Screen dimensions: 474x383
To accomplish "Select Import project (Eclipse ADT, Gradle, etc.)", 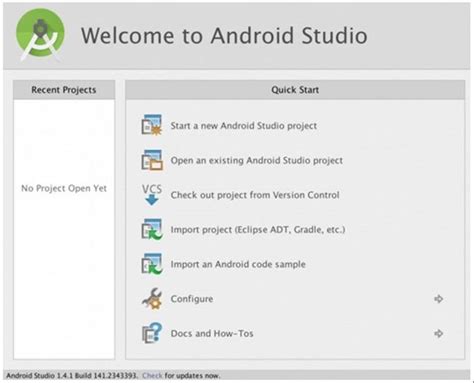I will click(258, 230).
